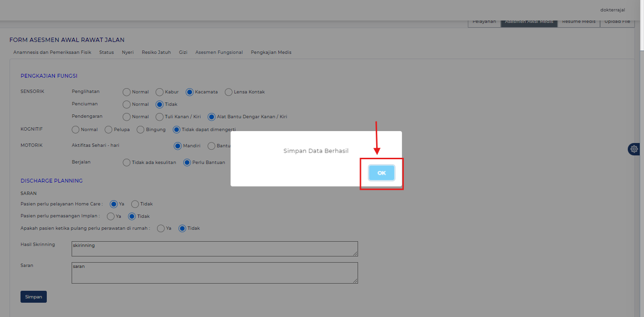The height and width of the screenshot is (317, 644).
Task: Choose Lensa Kontak radio option
Action: pos(229,92)
